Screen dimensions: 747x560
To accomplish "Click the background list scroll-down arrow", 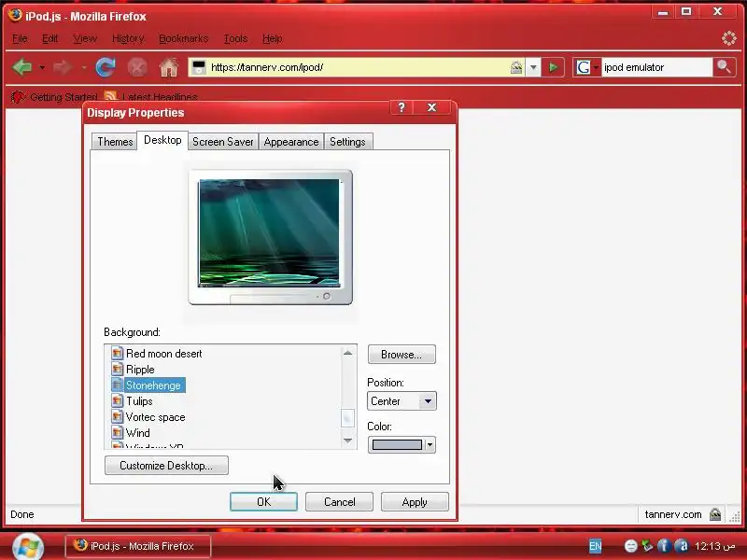I will click(347, 441).
